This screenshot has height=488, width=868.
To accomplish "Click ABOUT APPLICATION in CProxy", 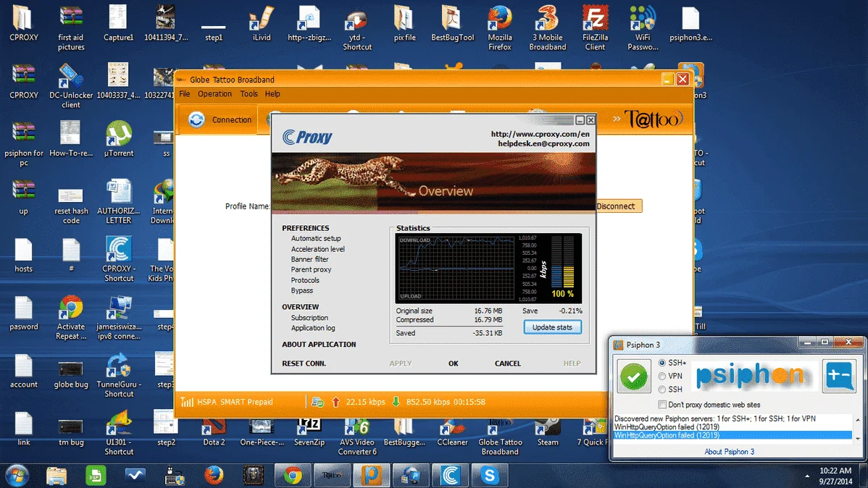I will [319, 344].
